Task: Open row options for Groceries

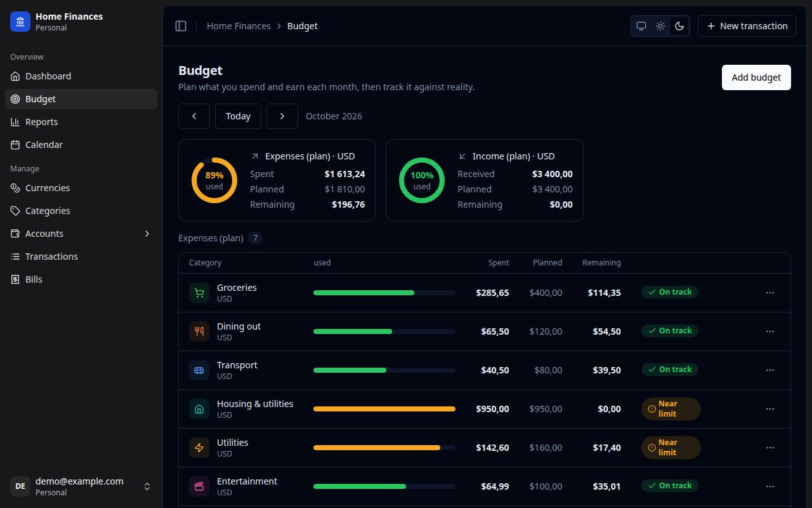Action: [x=770, y=293]
